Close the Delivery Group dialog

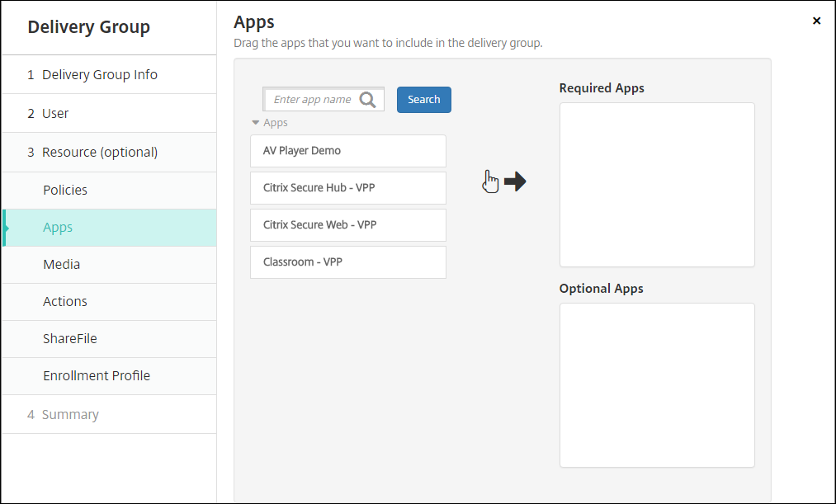816,21
